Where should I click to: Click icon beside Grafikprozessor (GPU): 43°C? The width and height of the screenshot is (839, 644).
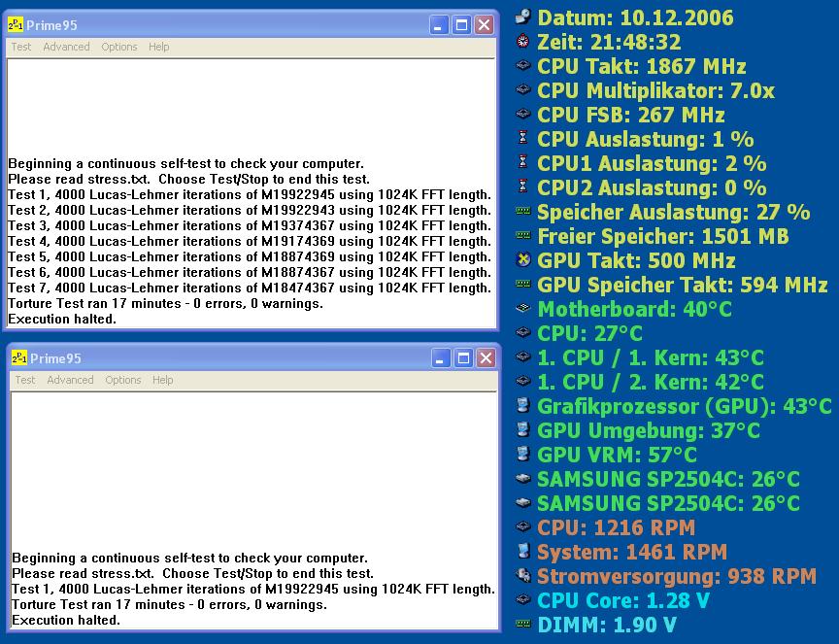click(x=523, y=405)
